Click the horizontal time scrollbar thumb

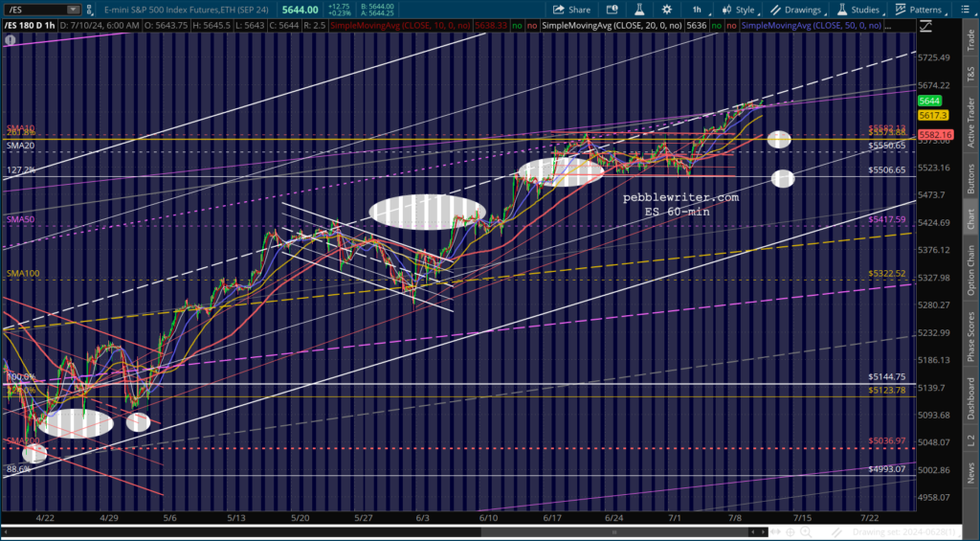[x=614, y=532]
